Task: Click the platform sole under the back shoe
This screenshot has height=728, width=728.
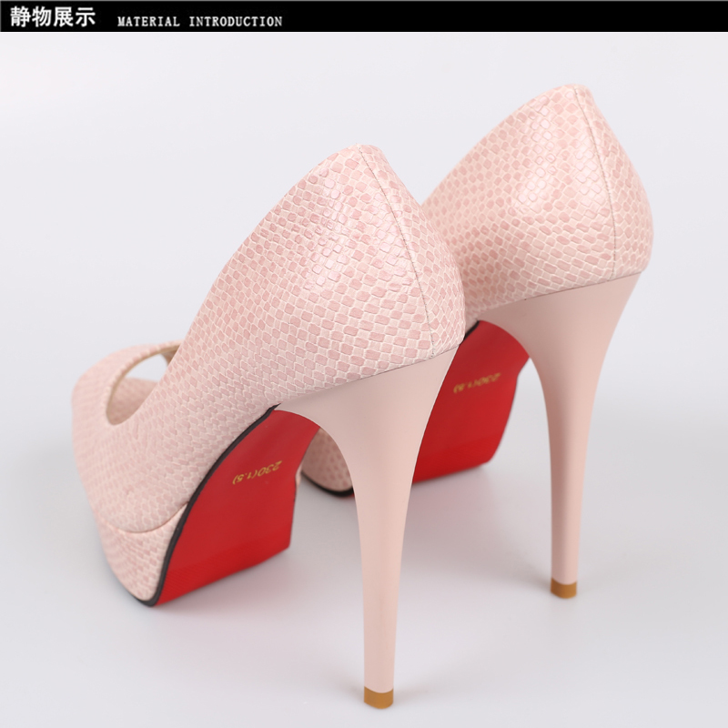Action: 328,464
